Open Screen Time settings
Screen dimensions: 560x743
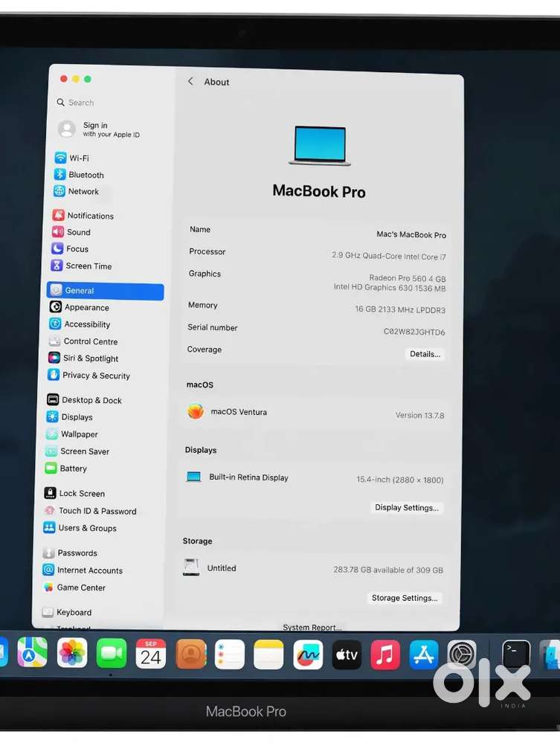tap(82, 266)
